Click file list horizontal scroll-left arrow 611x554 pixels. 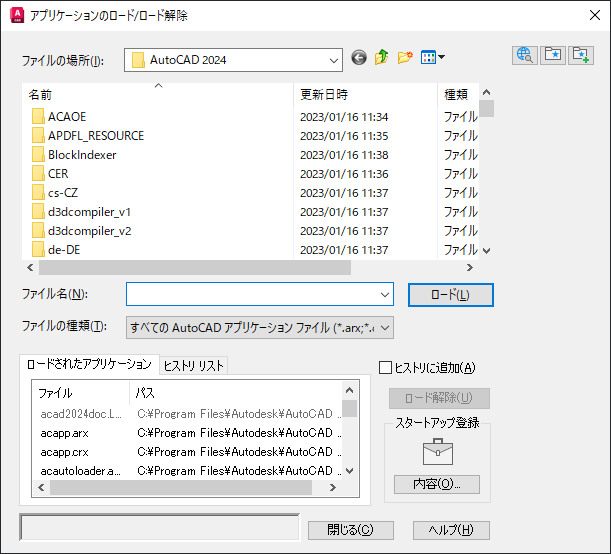[x=30, y=267]
